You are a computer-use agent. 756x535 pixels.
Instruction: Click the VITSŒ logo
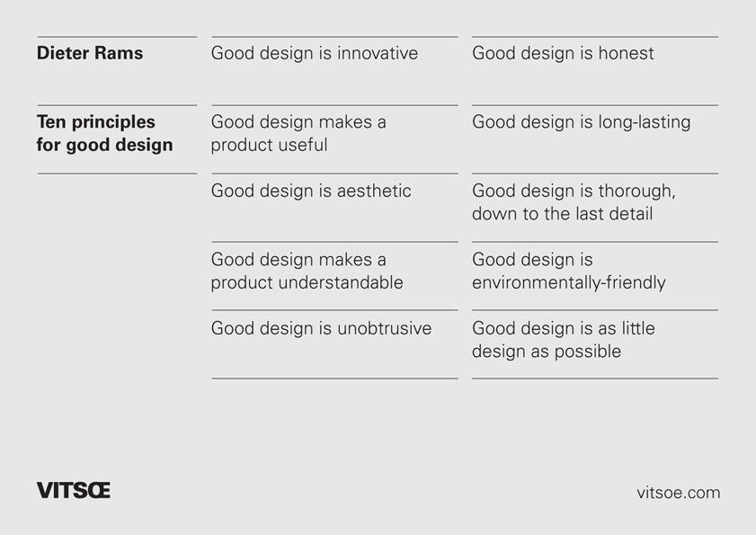[74, 490]
